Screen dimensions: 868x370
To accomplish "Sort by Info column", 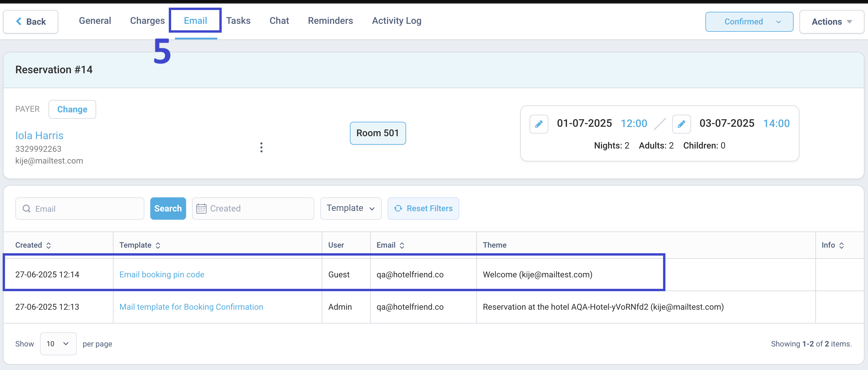I will 833,245.
